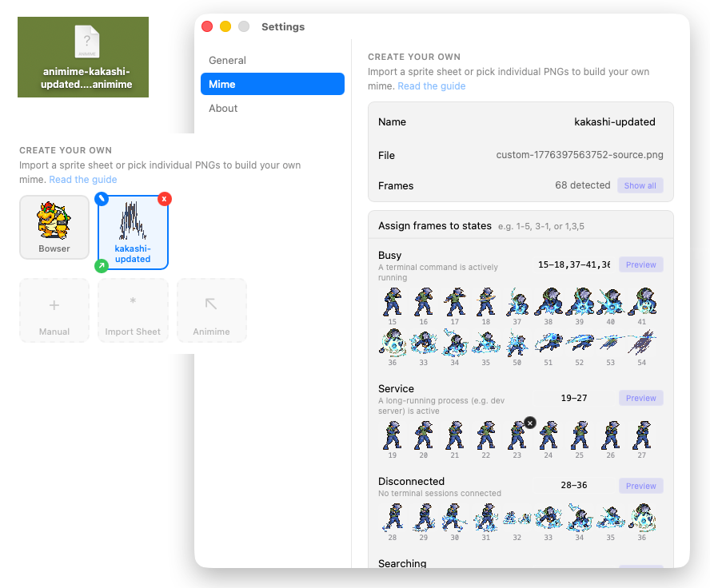Select the Mime sidebar tab
The image size is (710, 588).
click(273, 84)
